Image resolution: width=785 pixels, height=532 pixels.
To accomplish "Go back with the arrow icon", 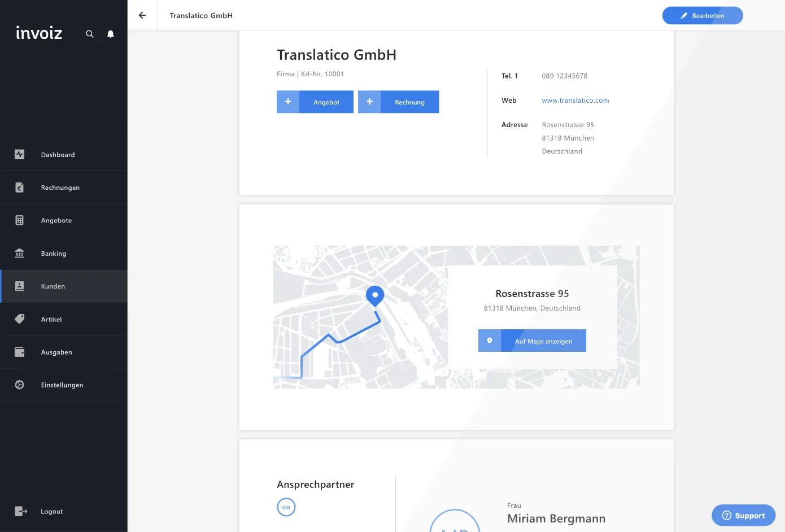I will pos(142,15).
